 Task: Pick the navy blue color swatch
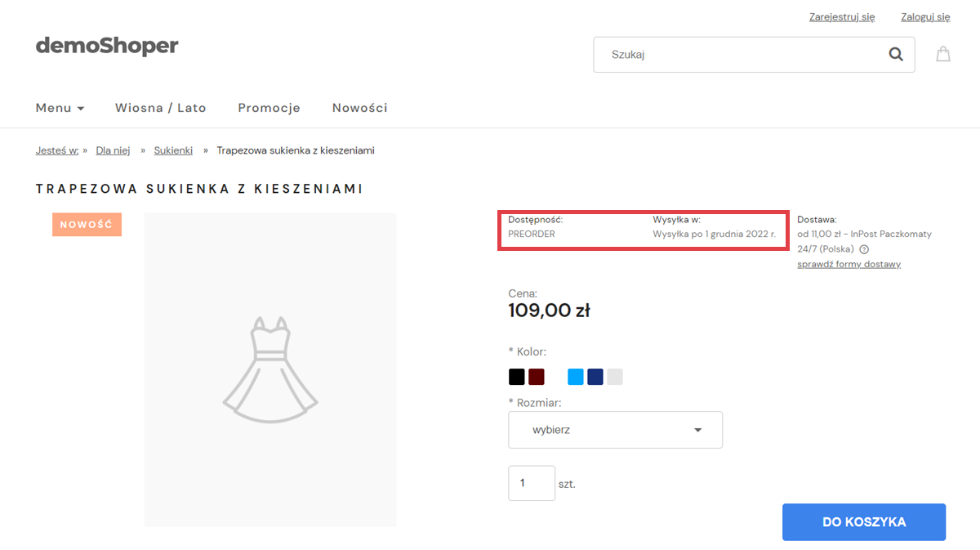pos(595,377)
